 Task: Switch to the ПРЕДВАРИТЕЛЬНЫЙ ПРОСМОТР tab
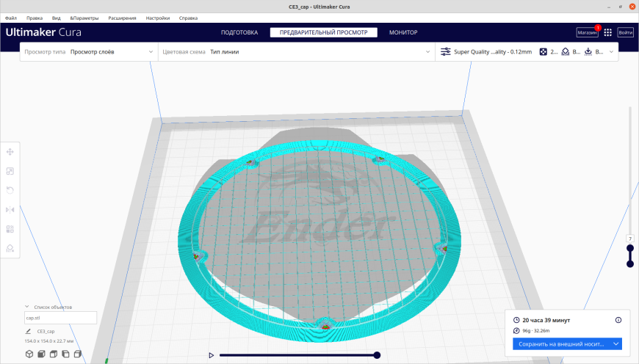[x=324, y=32]
